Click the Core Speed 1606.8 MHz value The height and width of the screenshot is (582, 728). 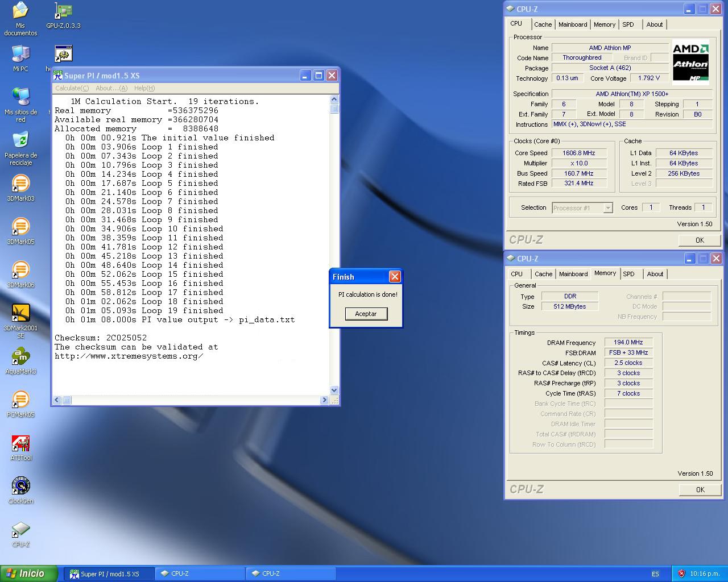coord(579,153)
